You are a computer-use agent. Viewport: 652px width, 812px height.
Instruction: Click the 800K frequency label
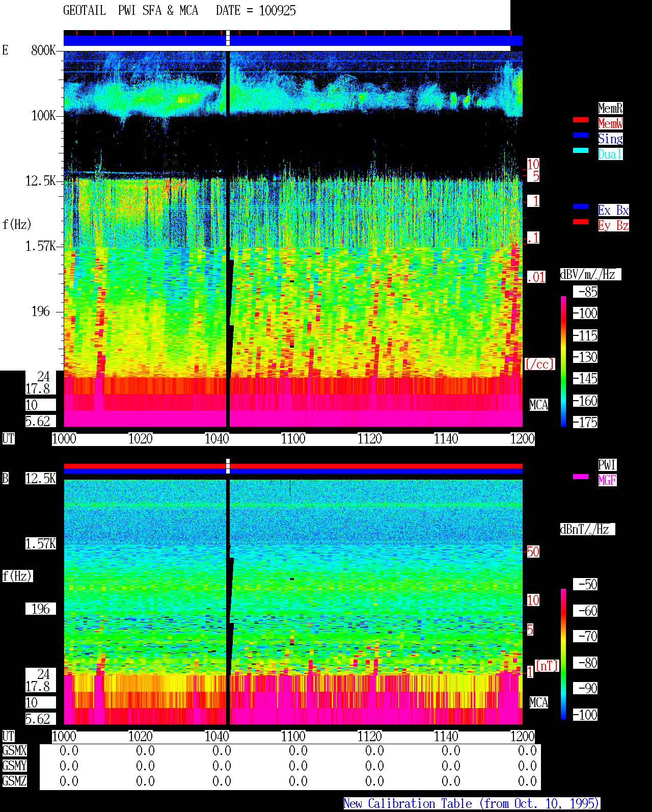pyautogui.click(x=43, y=50)
